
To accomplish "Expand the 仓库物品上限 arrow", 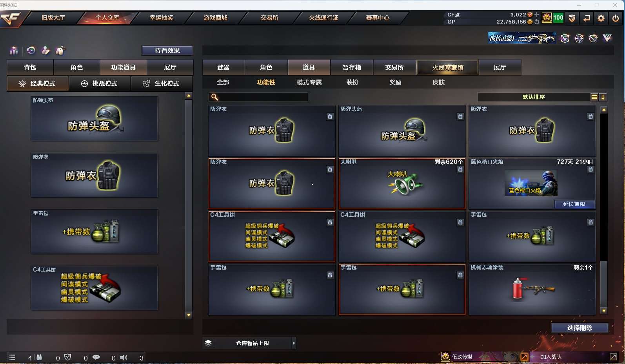I will point(294,343).
